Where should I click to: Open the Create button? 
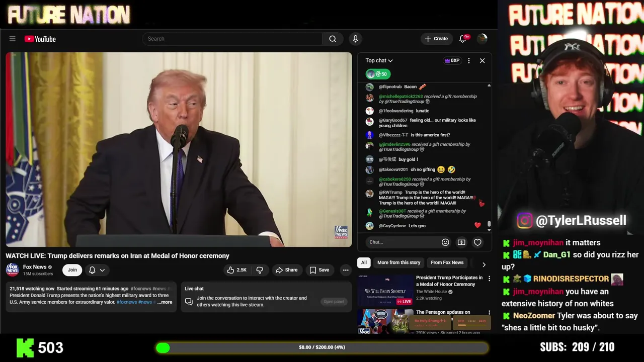(x=436, y=39)
